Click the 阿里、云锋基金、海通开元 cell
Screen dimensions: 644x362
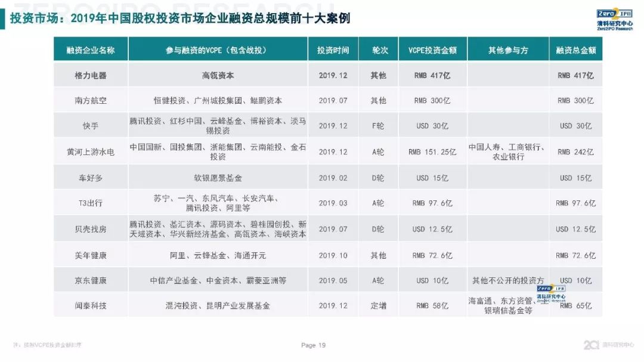(x=218, y=255)
